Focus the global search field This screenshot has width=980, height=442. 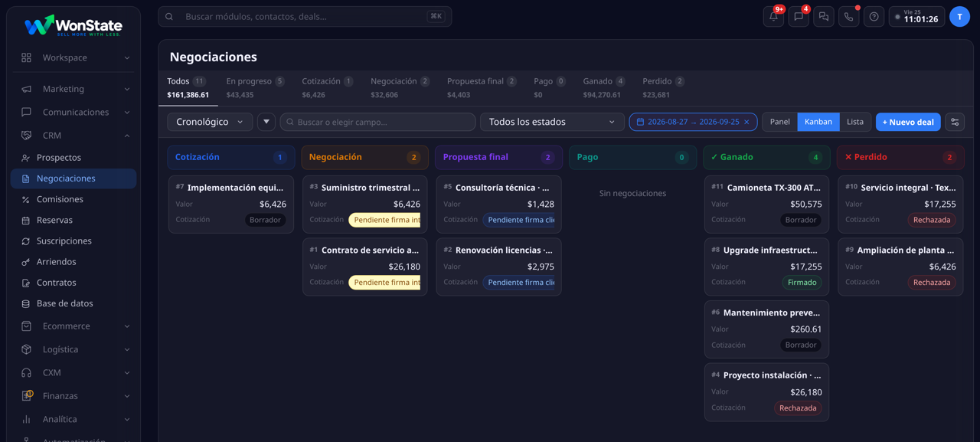[x=305, y=16]
